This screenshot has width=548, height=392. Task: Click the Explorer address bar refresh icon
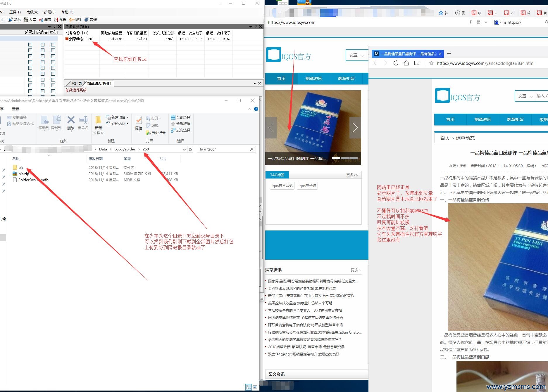click(190, 149)
